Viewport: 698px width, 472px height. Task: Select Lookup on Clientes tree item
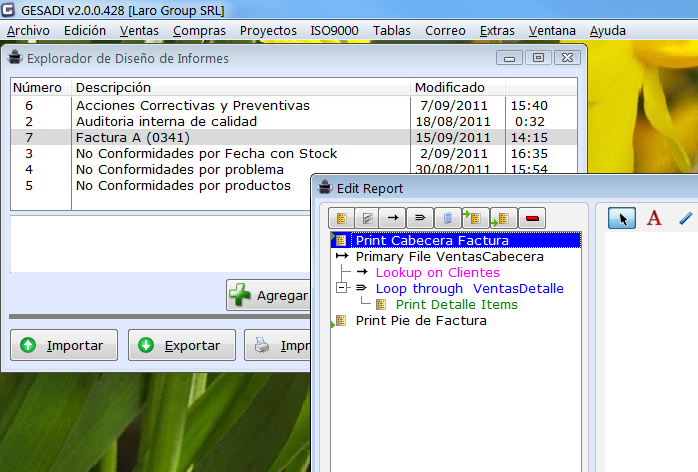coord(437,273)
